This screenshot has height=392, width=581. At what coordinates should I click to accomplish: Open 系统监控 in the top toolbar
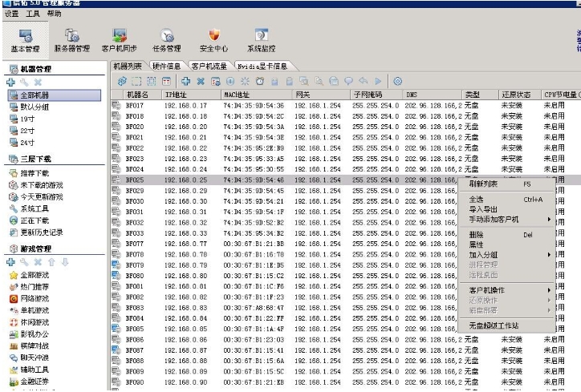click(x=262, y=41)
